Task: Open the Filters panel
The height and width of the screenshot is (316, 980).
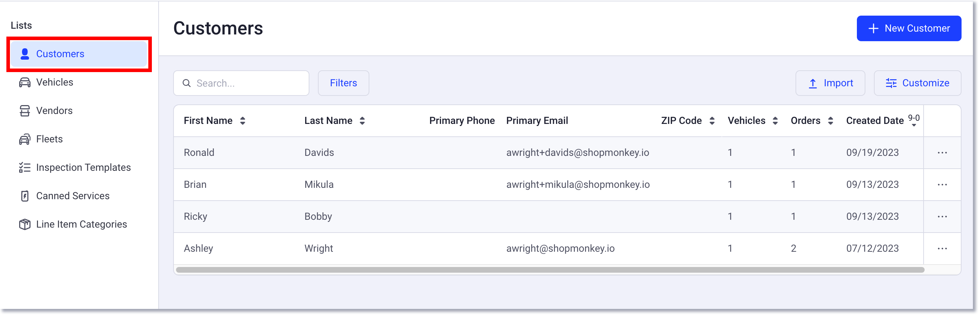Action: click(x=343, y=83)
